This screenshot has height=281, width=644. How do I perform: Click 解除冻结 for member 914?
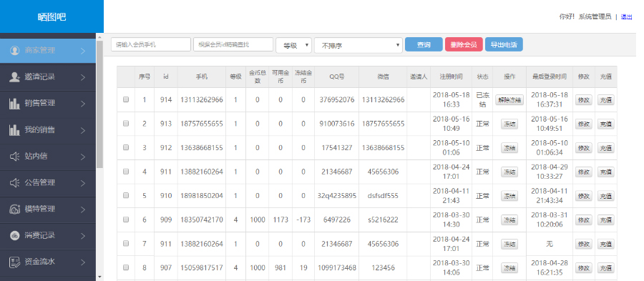click(x=509, y=99)
